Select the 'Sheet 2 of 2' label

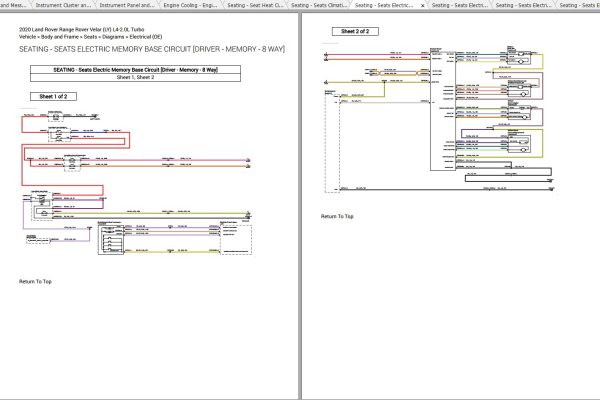(355, 31)
